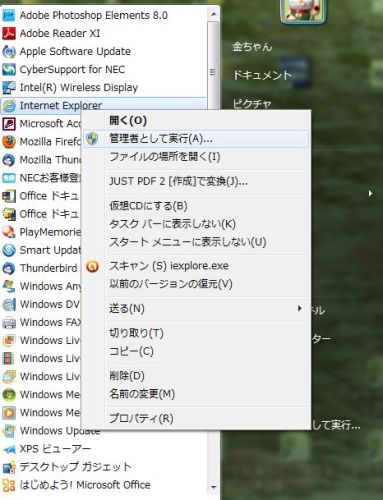Open Adobe Reader XI program entry

[x=104, y=33]
